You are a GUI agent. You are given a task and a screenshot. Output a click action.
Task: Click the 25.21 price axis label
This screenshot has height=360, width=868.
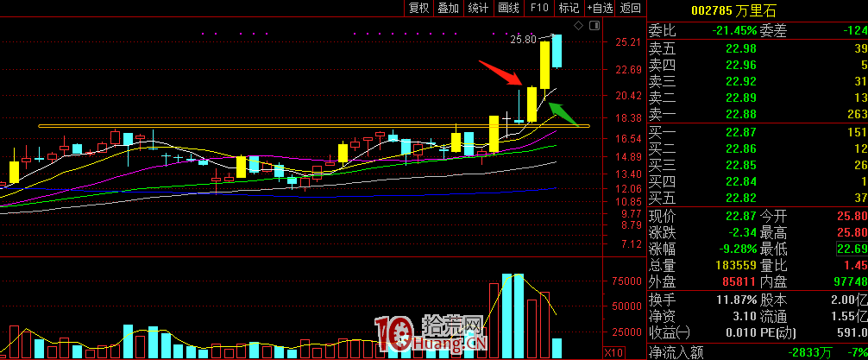coord(628,42)
